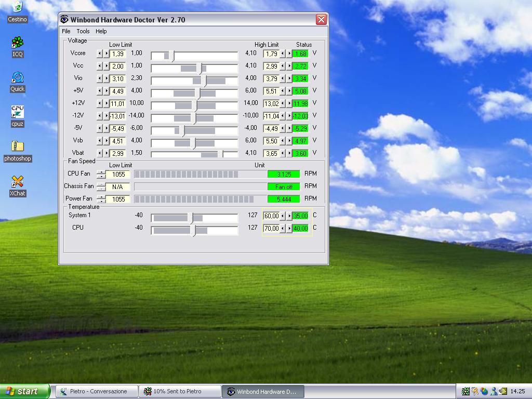Screen dimensions: 532x399
Task: Launch the cpuz desktop shortcut
Action: click(x=17, y=116)
